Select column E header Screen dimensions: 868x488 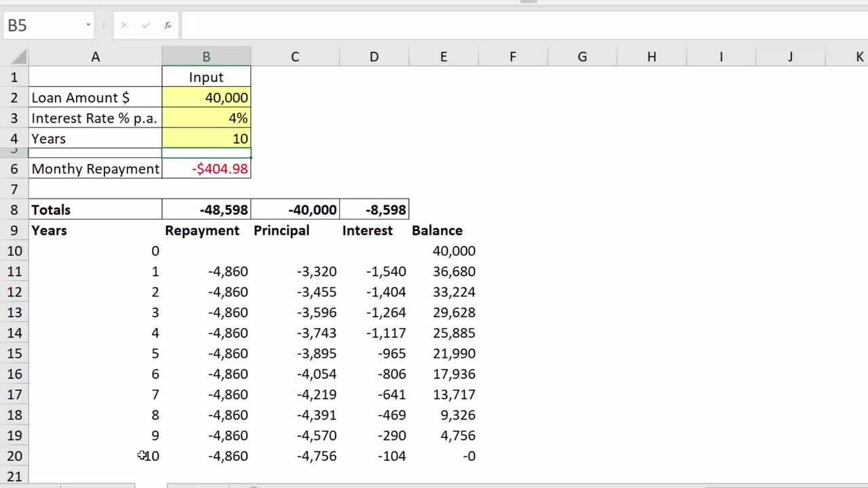coord(443,57)
